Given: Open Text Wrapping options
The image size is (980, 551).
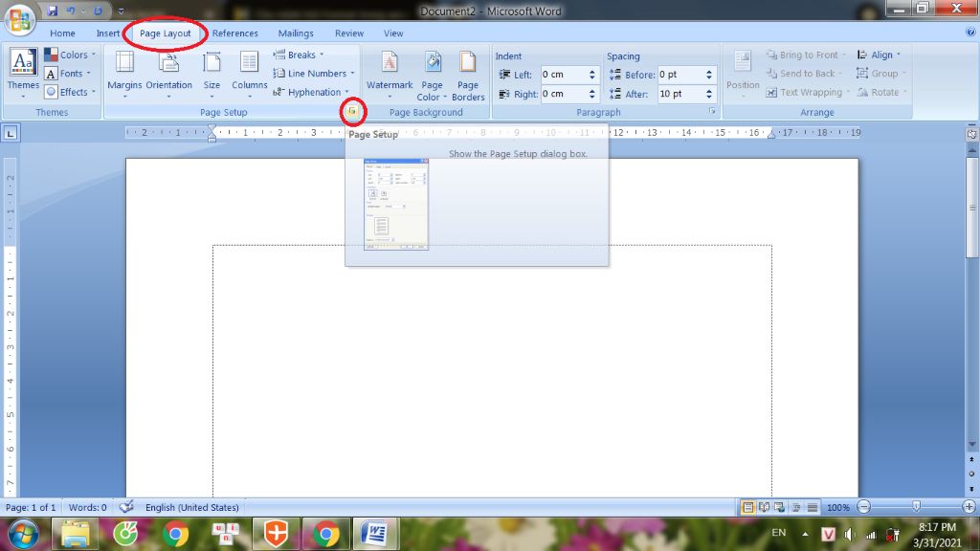Looking at the screenshot, I should click(808, 92).
